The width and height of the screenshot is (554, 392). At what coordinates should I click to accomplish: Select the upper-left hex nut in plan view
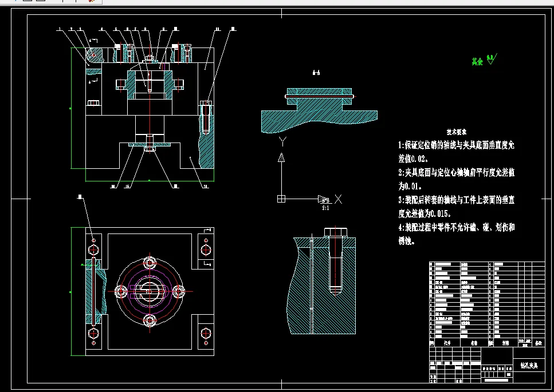pyautogui.click(x=93, y=250)
